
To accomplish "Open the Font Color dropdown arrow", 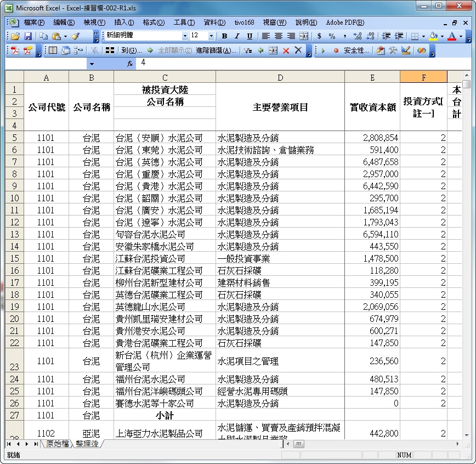I will pyautogui.click(x=461, y=36).
